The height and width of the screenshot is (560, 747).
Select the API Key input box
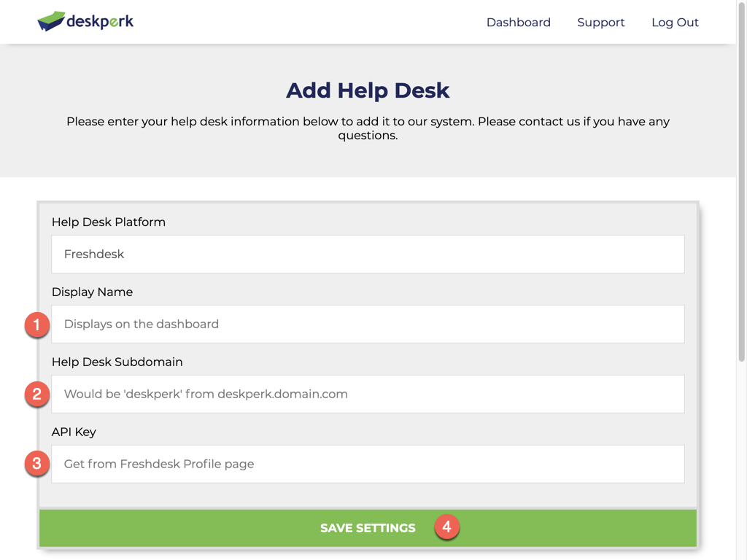[368, 464]
